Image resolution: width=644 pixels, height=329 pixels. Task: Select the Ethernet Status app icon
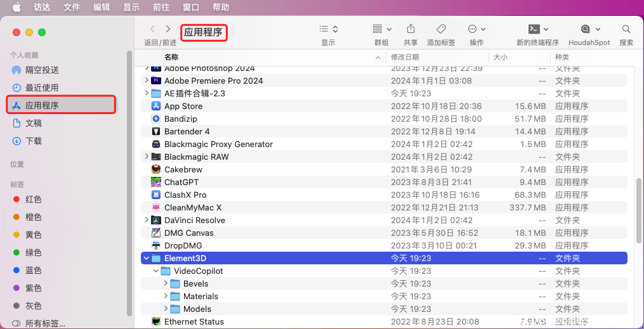(156, 321)
